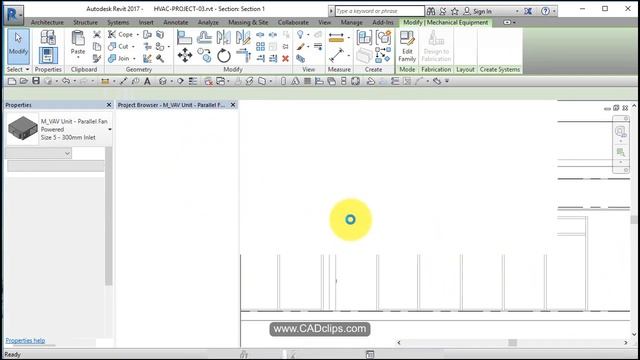This screenshot has height=360, width=640.
Task: Click the binoculars search icon
Action: tap(431, 11)
